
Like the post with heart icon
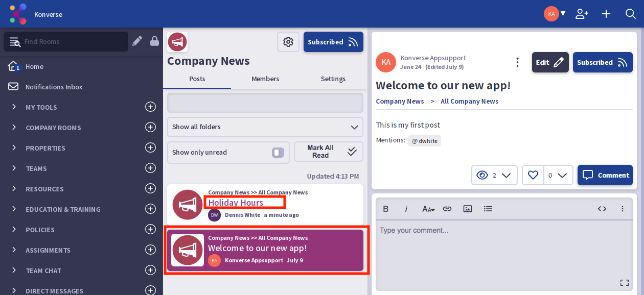533,175
